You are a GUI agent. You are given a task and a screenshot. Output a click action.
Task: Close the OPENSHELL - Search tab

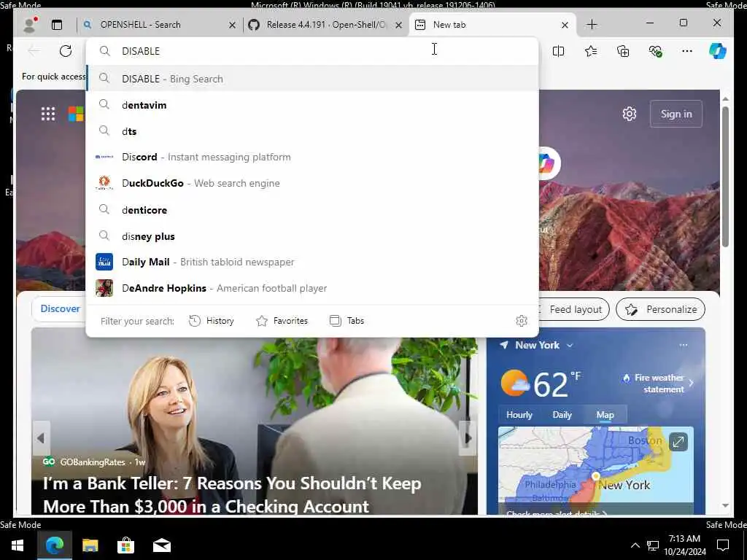tap(232, 25)
